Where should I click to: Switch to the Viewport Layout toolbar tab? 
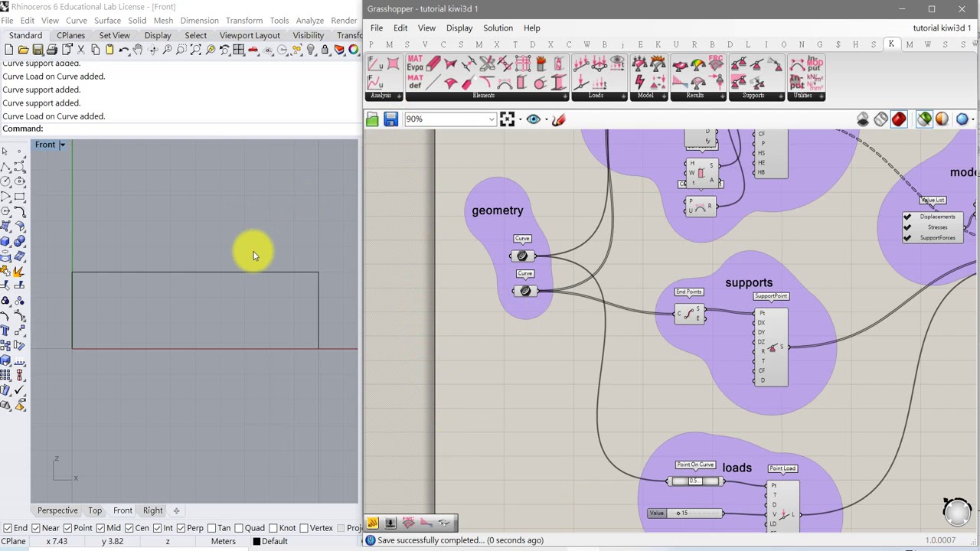(250, 35)
